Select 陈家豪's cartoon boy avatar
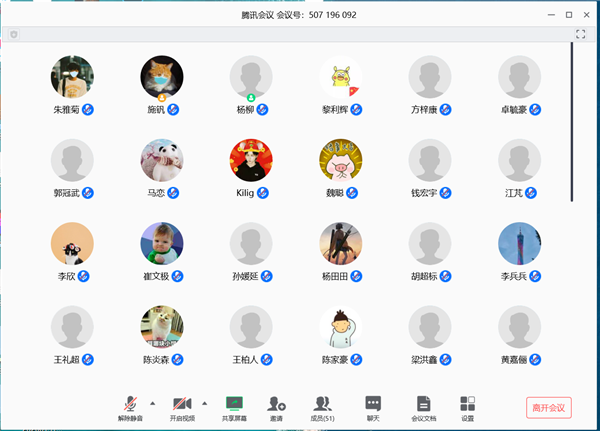 (x=341, y=327)
